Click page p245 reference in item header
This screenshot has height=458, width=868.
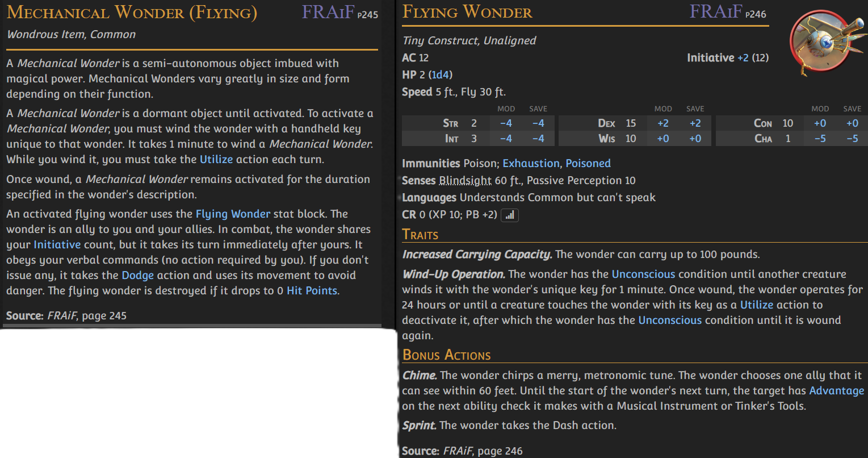point(367,15)
